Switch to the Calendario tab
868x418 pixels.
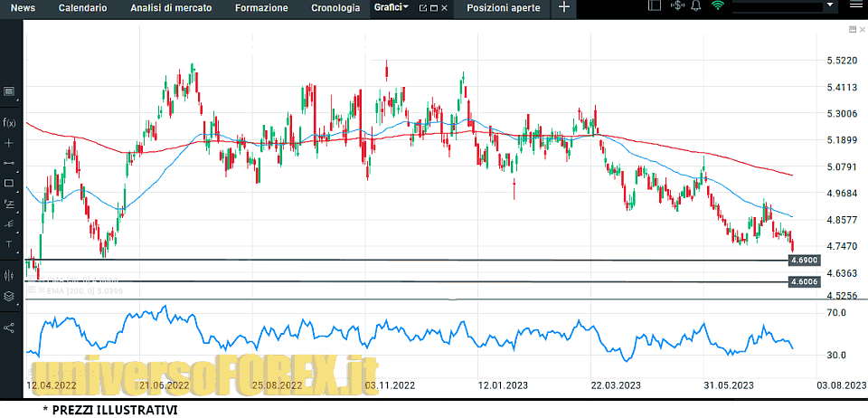point(82,7)
